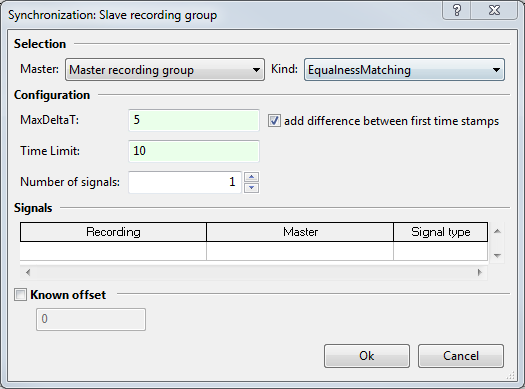The image size is (525, 389).
Task: Click the Signal type column header
Action: pos(441,232)
